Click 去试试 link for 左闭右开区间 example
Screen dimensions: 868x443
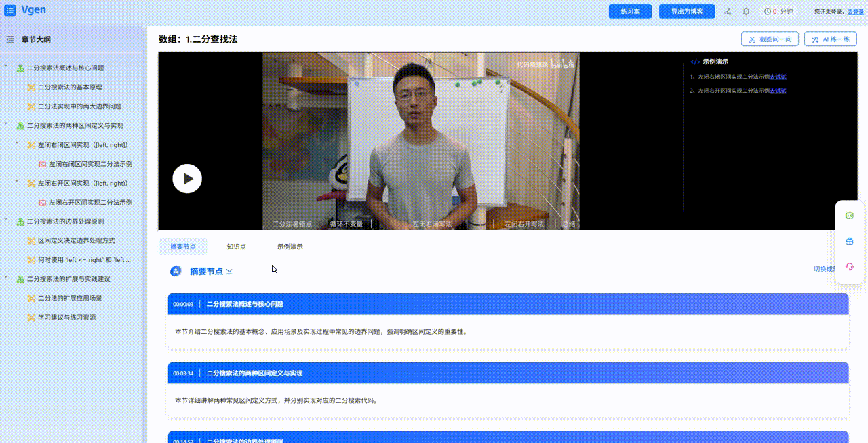coord(778,90)
